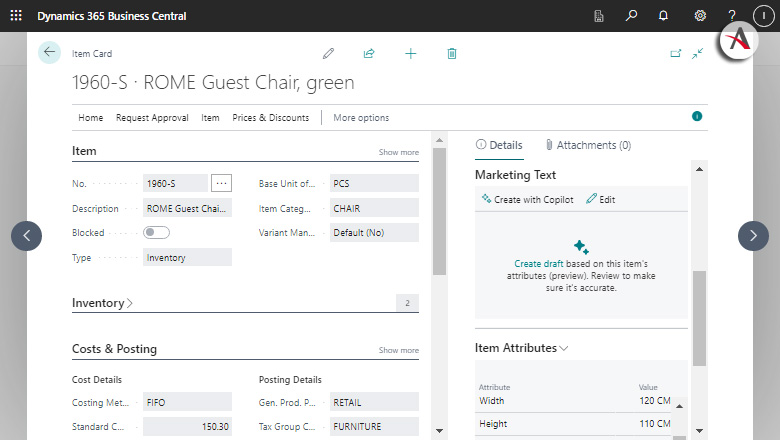The image size is (780, 440).
Task: Switch to the Attachments (0) tab
Action: pyautogui.click(x=588, y=145)
